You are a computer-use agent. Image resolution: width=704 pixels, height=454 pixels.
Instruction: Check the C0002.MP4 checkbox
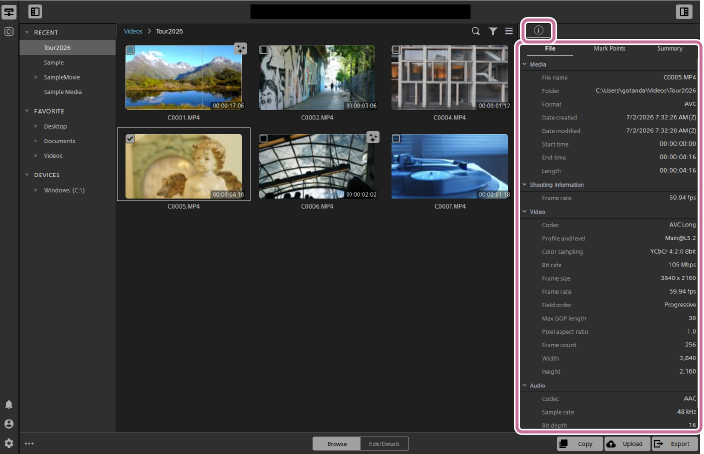coord(264,50)
